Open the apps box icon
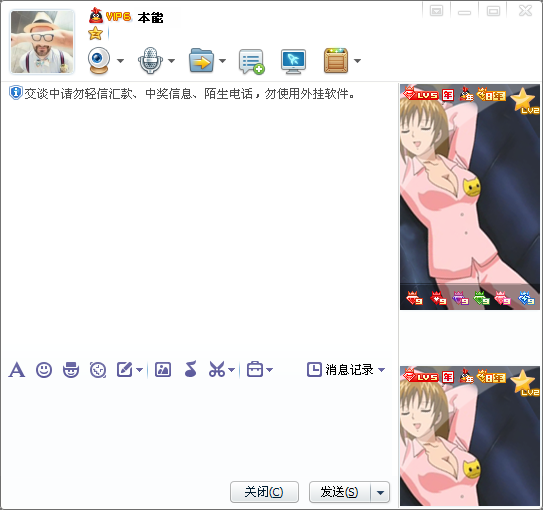543x510 pixels. (x=336, y=61)
